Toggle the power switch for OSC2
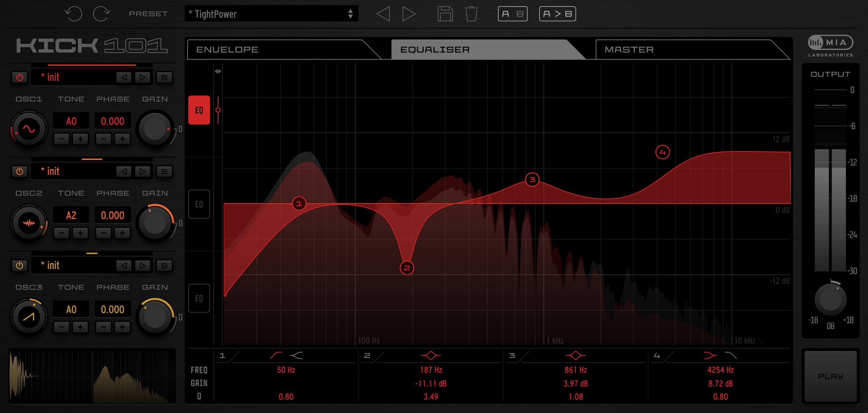Screen dimensions: 868x413 (x=20, y=171)
